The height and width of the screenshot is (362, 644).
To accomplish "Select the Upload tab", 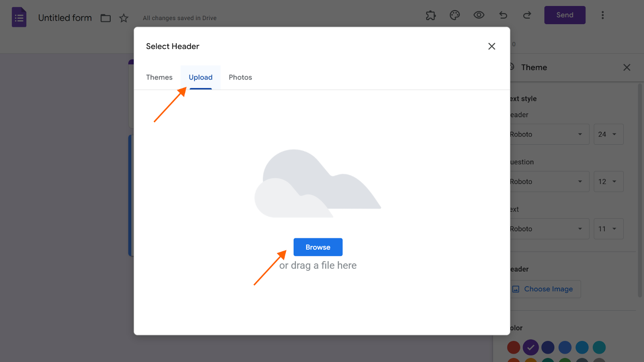I will (x=200, y=77).
